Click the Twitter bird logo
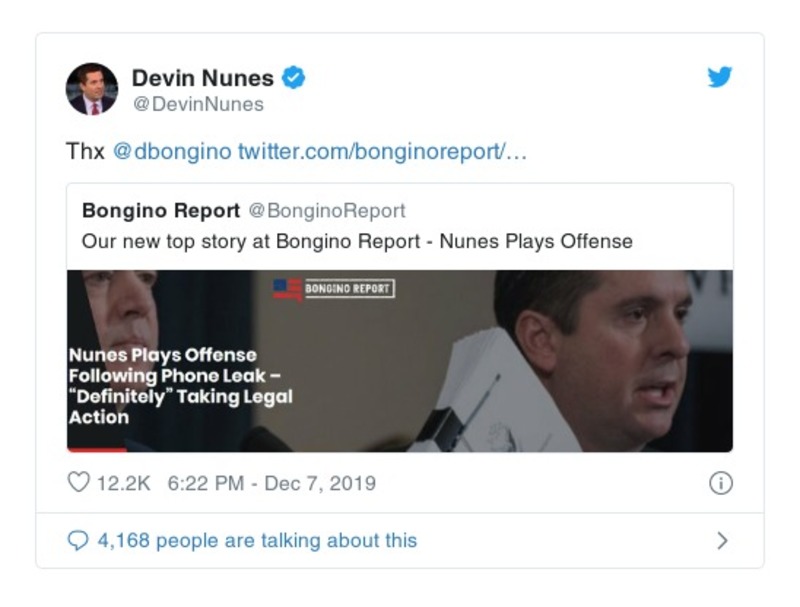The height and width of the screenshot is (607, 800). (x=720, y=78)
